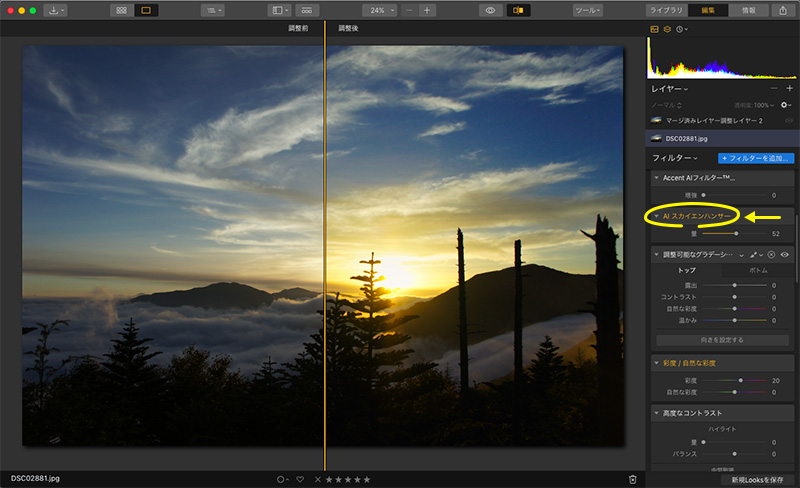Screen dimensions: 800x488
Task: Click the DSC02881.jpg filename in status bar
Action: click(35, 478)
